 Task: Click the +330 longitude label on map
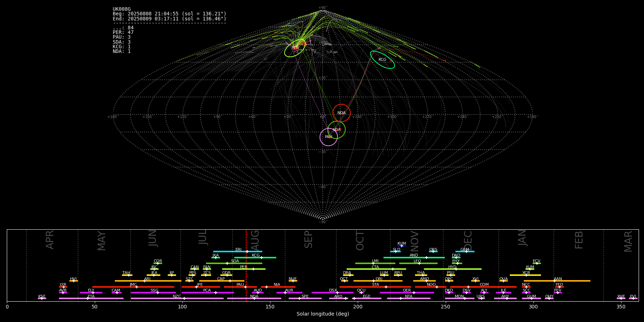pyautogui.click(x=357, y=117)
